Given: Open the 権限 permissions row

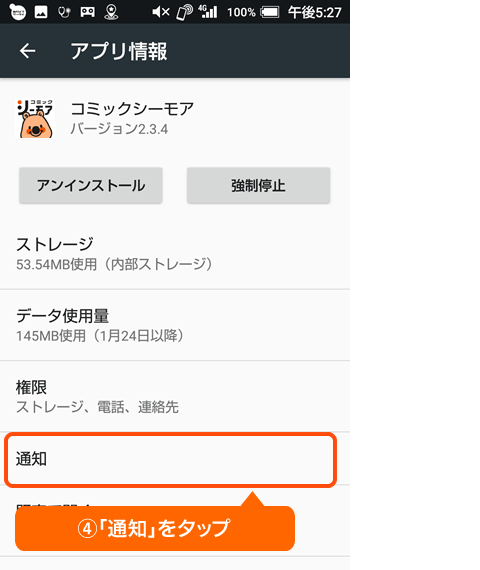Looking at the screenshot, I should [x=175, y=396].
